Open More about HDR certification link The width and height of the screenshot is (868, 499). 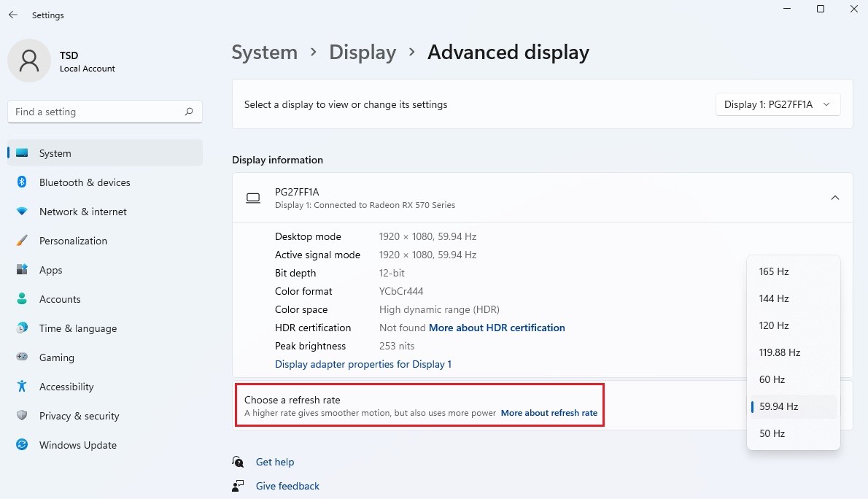pyautogui.click(x=497, y=328)
